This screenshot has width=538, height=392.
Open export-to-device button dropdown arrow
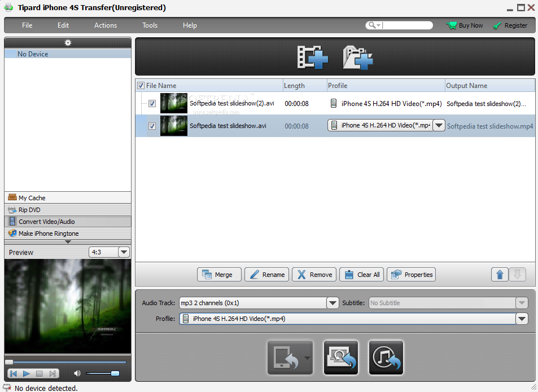point(308,358)
